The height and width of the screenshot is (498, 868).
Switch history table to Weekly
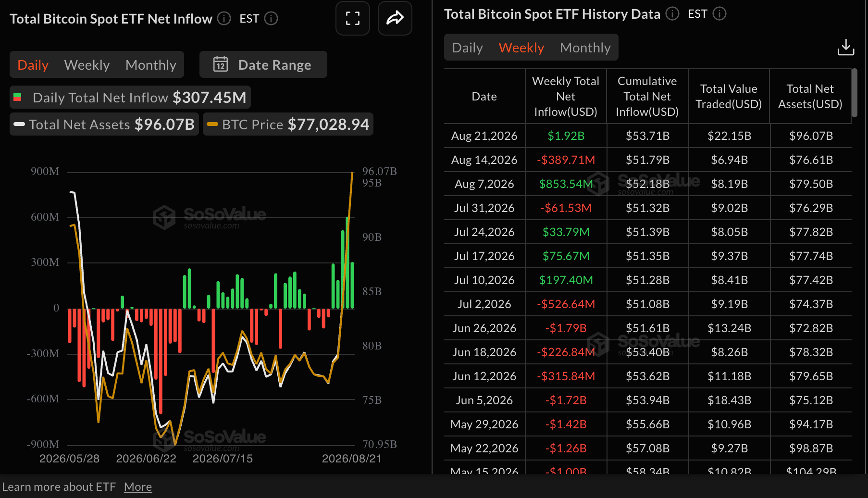pos(521,48)
